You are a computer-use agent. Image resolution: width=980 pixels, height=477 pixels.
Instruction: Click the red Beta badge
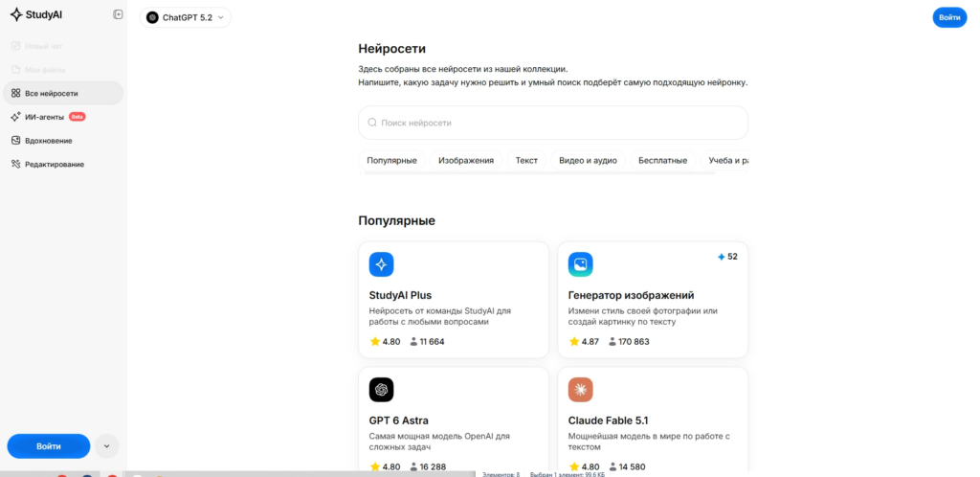click(x=77, y=117)
